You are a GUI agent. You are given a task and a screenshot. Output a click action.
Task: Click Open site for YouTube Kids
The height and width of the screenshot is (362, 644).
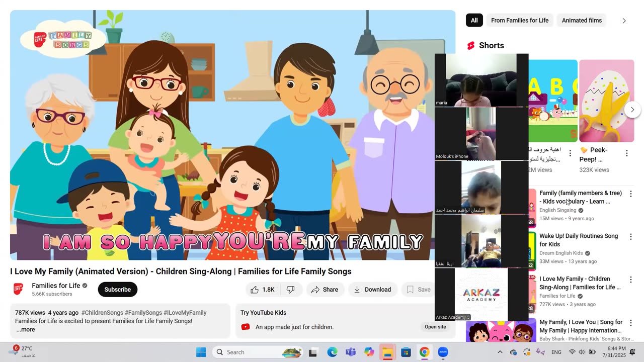pos(435,327)
